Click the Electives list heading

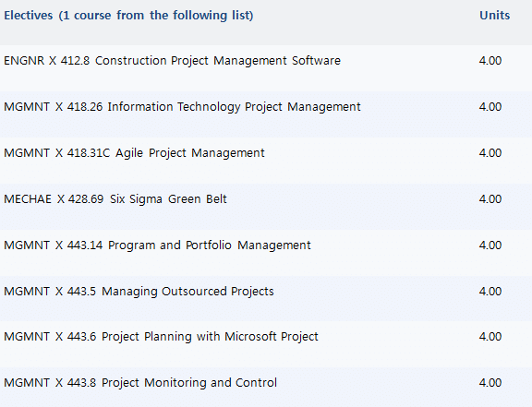[x=128, y=16]
